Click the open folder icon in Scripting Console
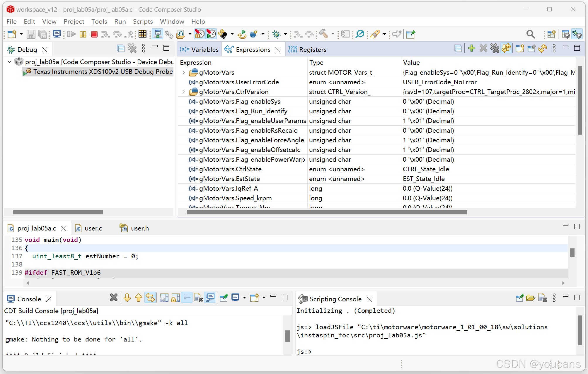The image size is (588, 374). [x=531, y=298]
